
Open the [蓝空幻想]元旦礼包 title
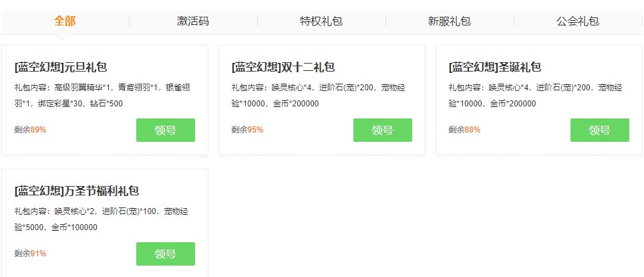click(x=61, y=67)
